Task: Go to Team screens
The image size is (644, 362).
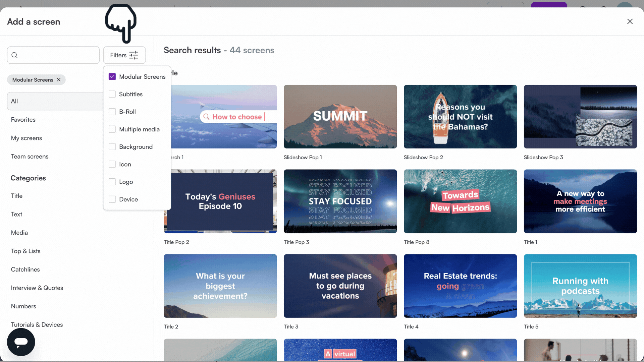Action: tap(30, 156)
